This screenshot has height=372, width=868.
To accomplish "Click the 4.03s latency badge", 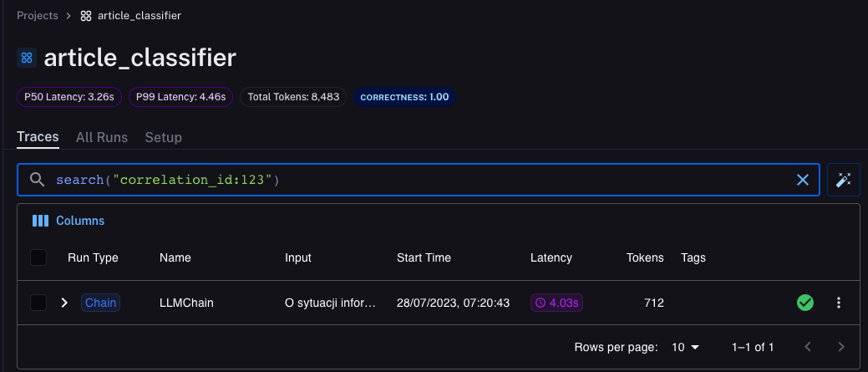I will point(556,303).
